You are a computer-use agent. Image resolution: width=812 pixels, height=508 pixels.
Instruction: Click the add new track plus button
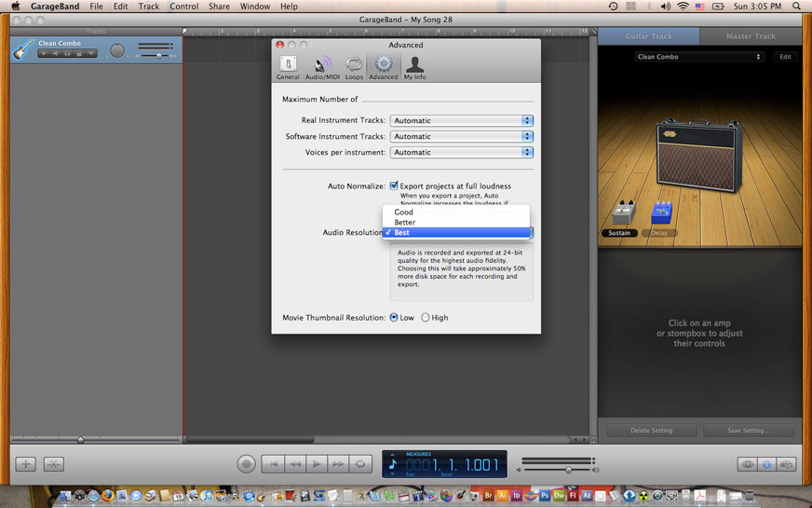pyautogui.click(x=26, y=463)
